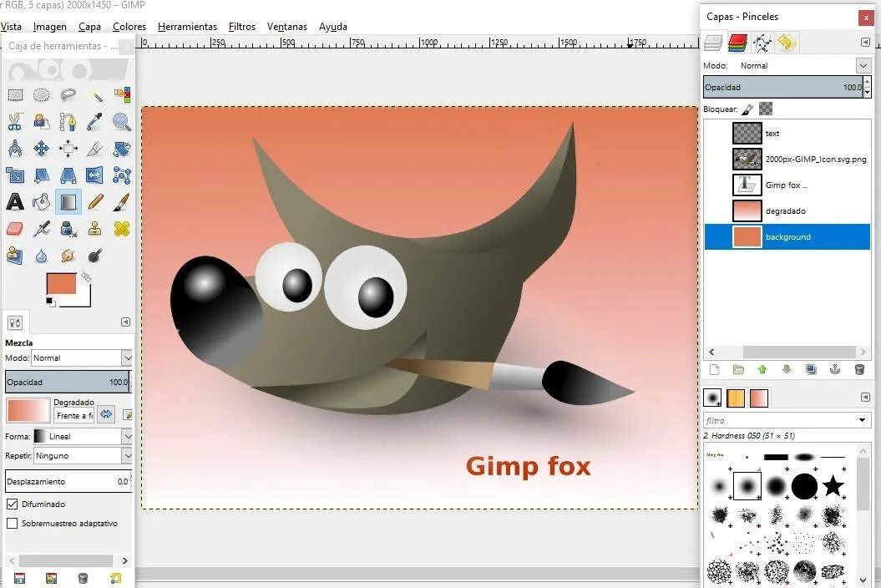This screenshot has width=881, height=588.
Task: Select the Text tool
Action: coord(15,202)
